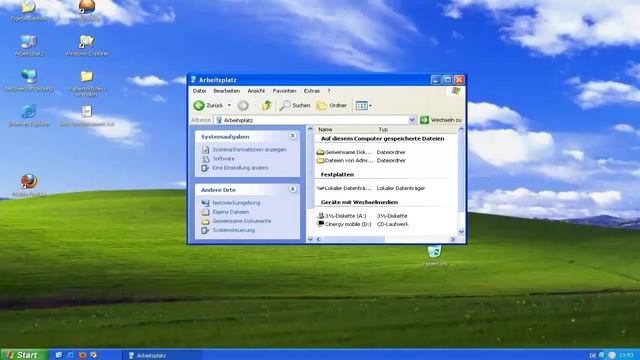Open the Suchen search tool
640x360 pixels.
(295, 105)
